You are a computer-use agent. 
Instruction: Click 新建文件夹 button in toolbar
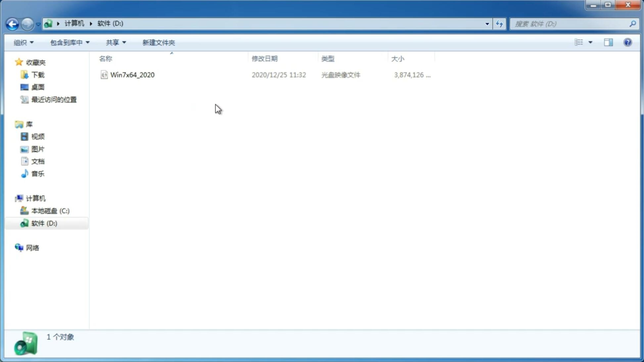[x=158, y=42]
